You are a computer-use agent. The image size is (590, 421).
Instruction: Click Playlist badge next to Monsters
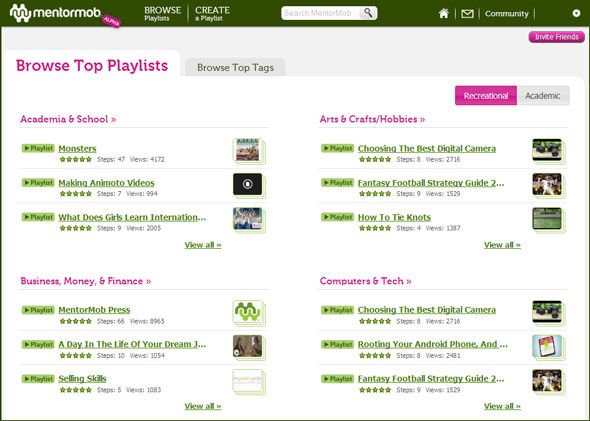coord(38,148)
